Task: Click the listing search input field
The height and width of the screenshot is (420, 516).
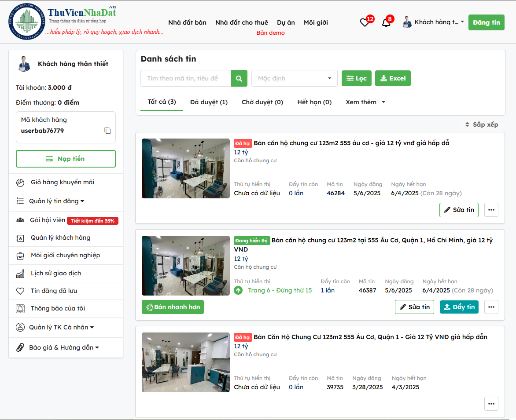Action: coord(185,78)
